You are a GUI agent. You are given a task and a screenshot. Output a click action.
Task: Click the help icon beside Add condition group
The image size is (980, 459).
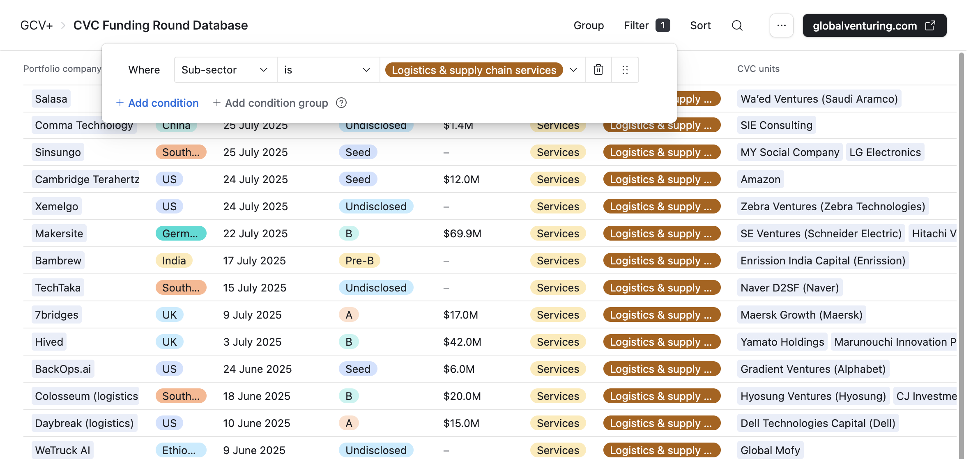coord(341,103)
